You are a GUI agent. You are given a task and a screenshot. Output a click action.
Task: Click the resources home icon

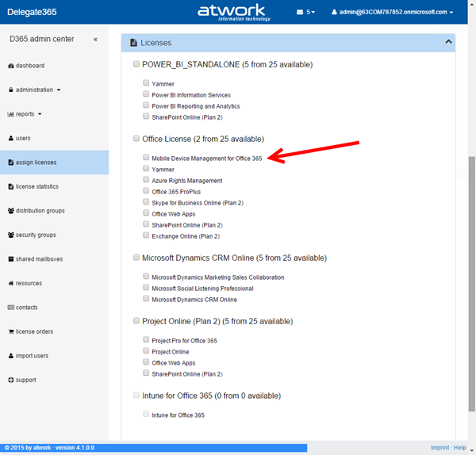pos(11,283)
